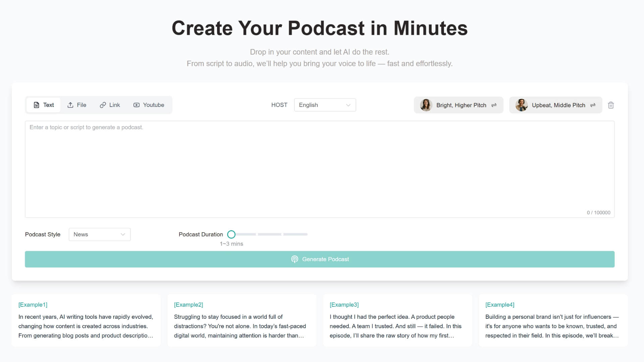This screenshot has width=644, height=362.
Task: Select the Text input tab
Action: 44,105
